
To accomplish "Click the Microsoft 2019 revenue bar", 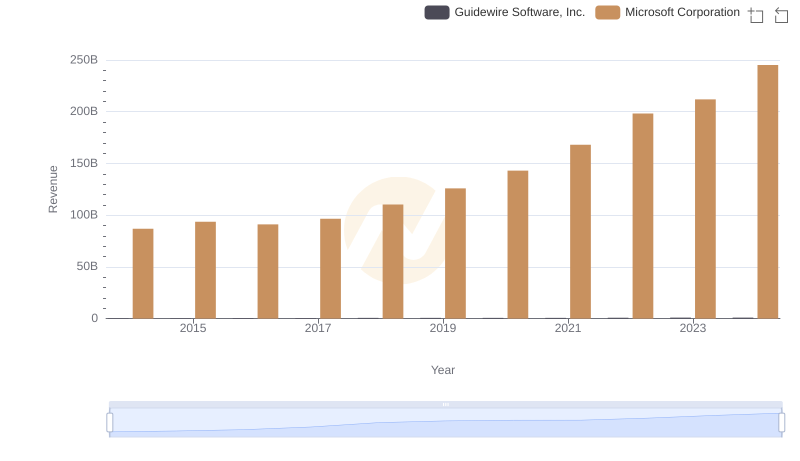I will coord(455,253).
